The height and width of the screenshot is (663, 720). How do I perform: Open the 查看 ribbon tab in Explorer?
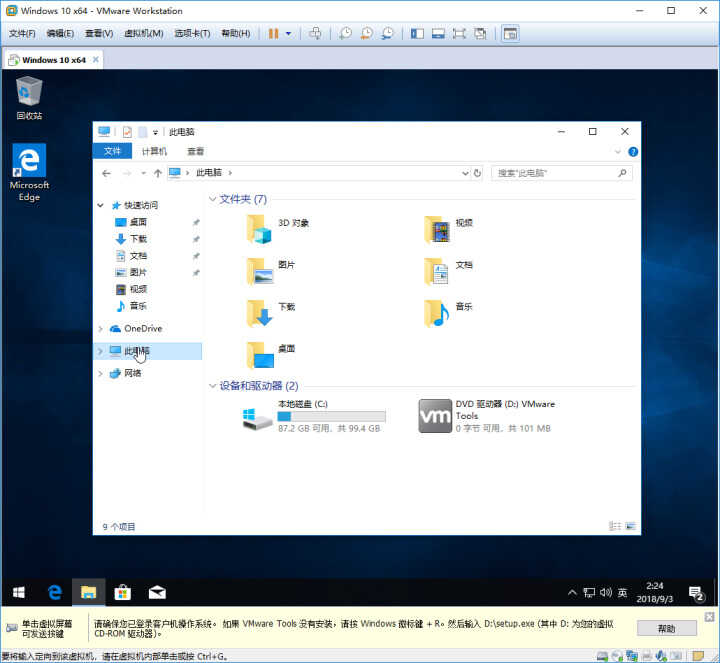196,151
